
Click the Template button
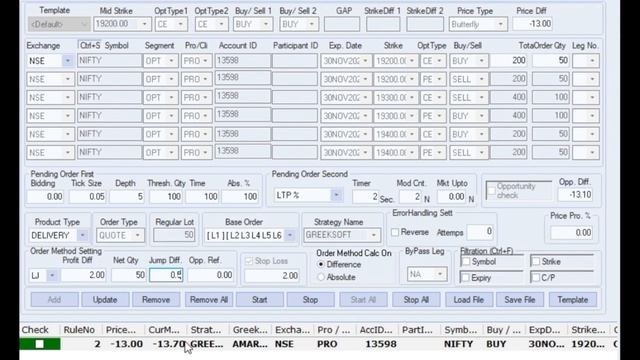(573, 300)
